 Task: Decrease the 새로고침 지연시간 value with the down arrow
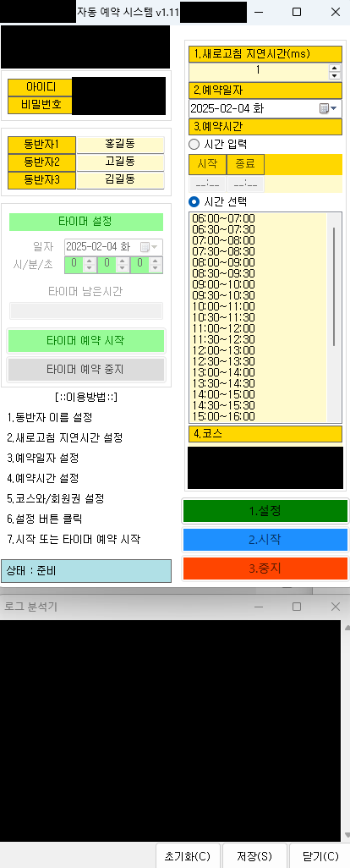[335, 76]
